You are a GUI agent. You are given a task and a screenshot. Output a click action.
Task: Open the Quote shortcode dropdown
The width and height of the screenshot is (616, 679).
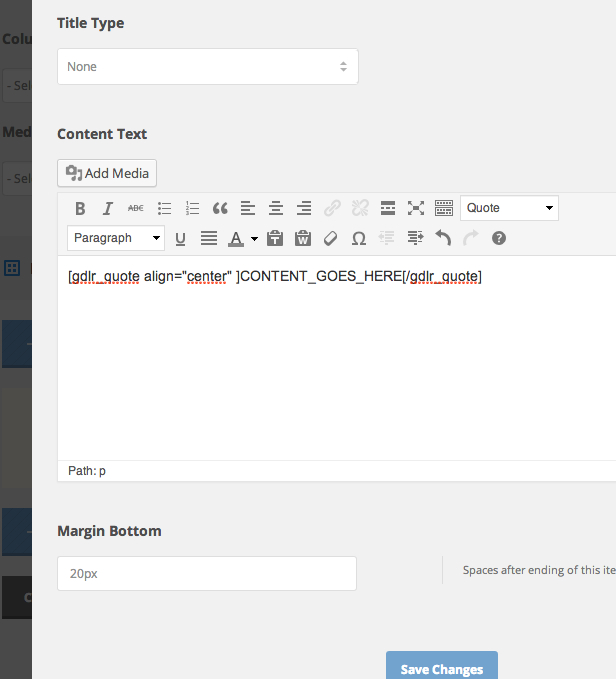tap(509, 208)
